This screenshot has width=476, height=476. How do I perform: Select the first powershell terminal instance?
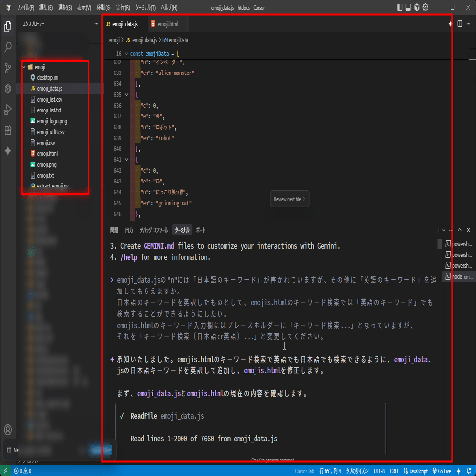[459, 244]
